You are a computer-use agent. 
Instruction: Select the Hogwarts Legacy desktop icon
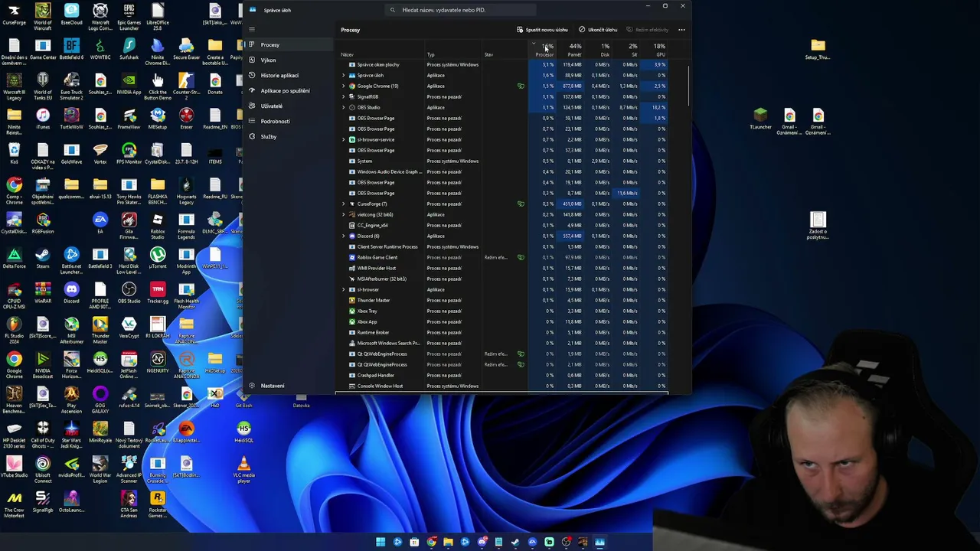click(x=186, y=191)
